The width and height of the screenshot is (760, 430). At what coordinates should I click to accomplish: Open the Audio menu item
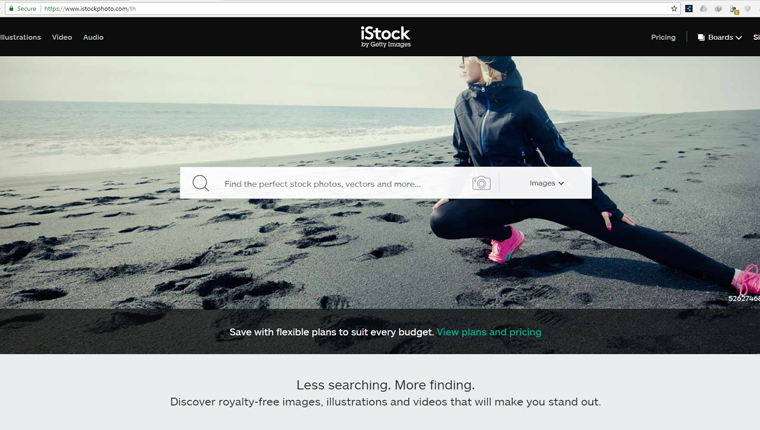(93, 37)
